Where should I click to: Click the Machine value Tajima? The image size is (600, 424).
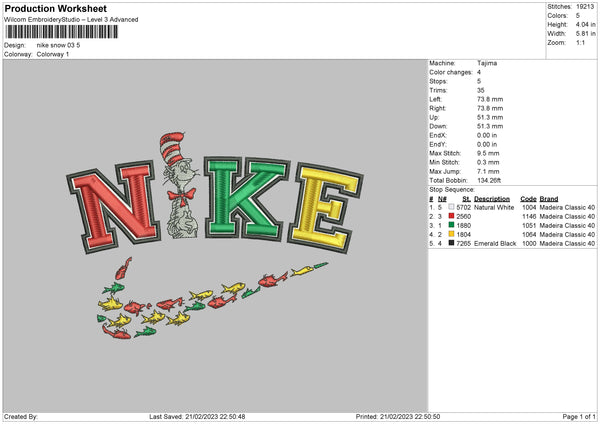tap(487, 63)
